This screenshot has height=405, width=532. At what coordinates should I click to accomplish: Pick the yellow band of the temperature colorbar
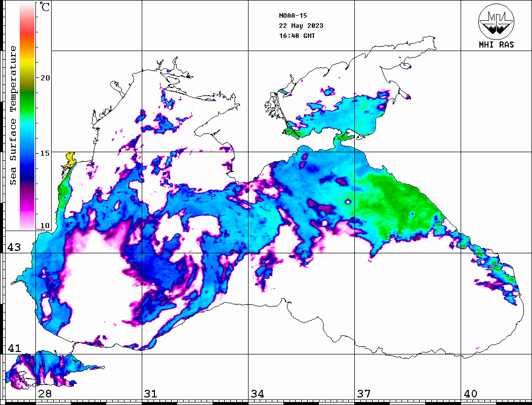(27, 63)
